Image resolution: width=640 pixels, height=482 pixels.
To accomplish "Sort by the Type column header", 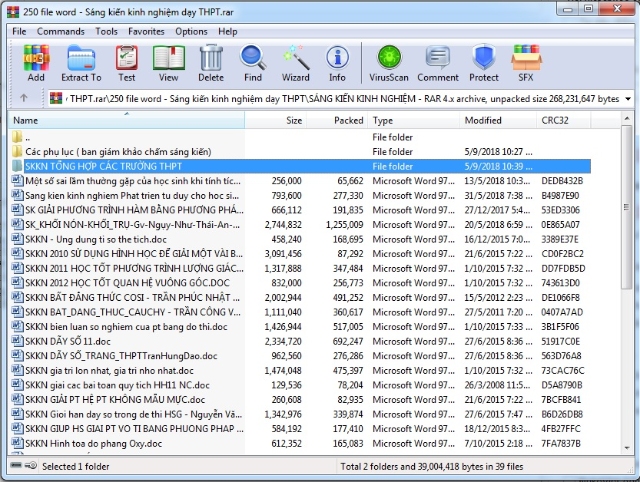I will point(413,120).
